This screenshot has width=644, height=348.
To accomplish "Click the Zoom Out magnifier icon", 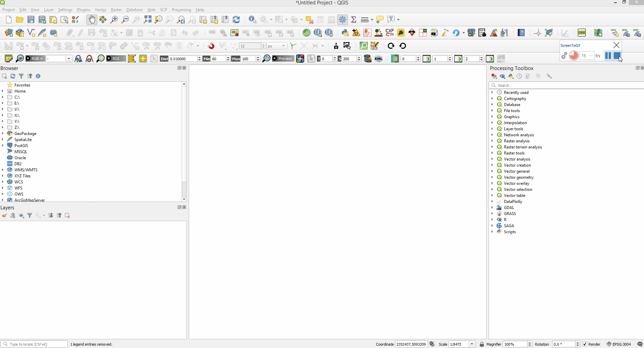I will pyautogui.click(x=125, y=20).
